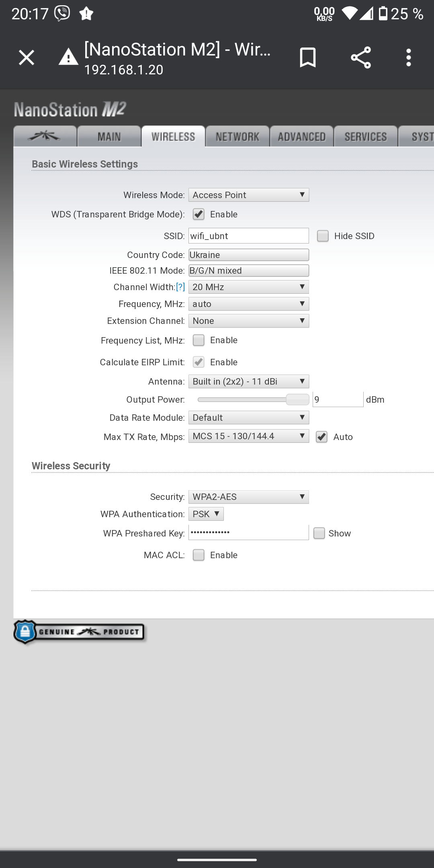Bookmark this page with the bookmark icon
Image resolution: width=434 pixels, height=868 pixels.
308,57
